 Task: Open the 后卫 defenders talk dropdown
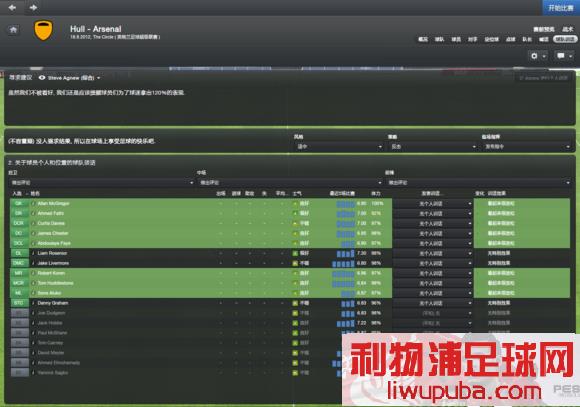[x=101, y=183]
